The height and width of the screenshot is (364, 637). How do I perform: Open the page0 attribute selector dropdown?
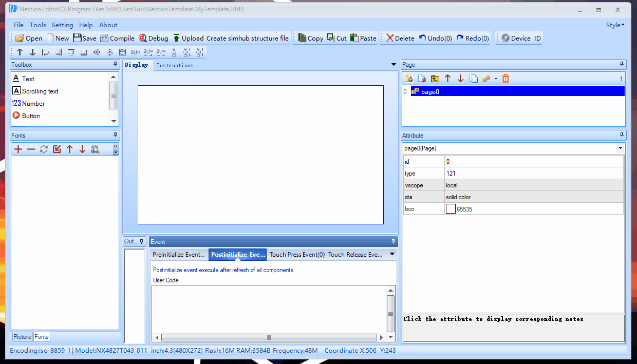(x=620, y=148)
